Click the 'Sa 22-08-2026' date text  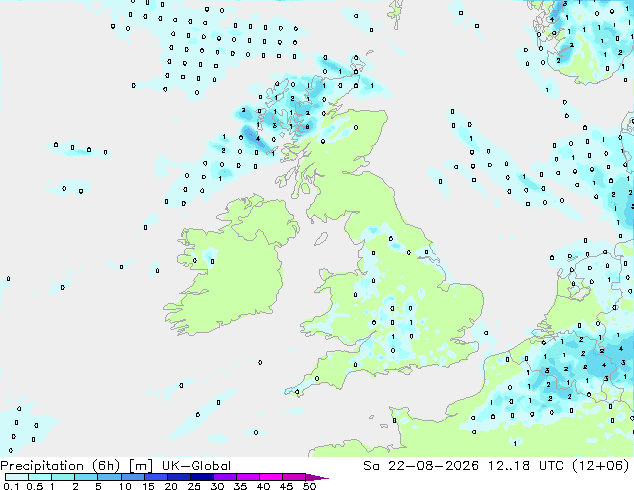pyautogui.click(x=421, y=466)
